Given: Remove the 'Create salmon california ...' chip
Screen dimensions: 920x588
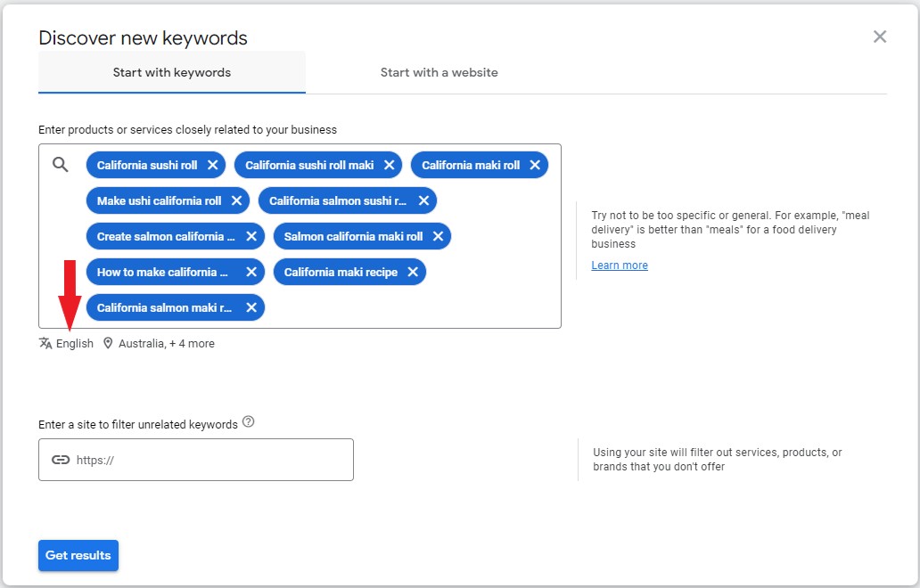Looking at the screenshot, I should 251,236.
